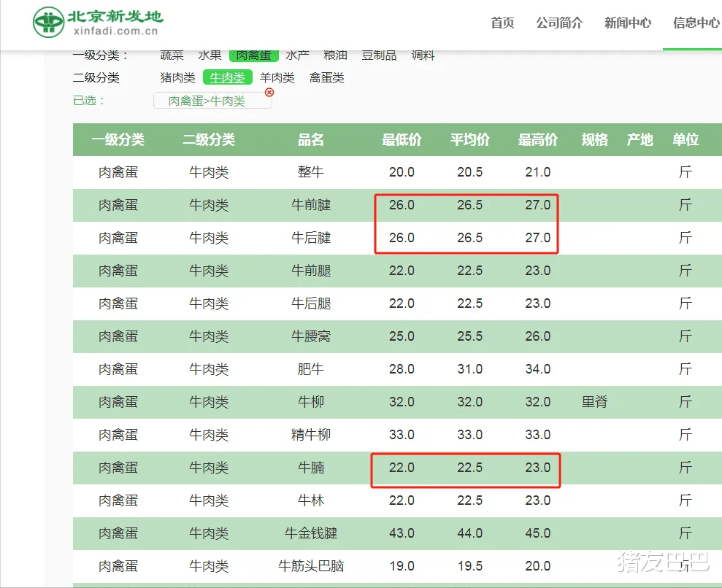Viewport: 722px width, 588px height.
Task: Click the 规格 column header
Action: coord(594,139)
